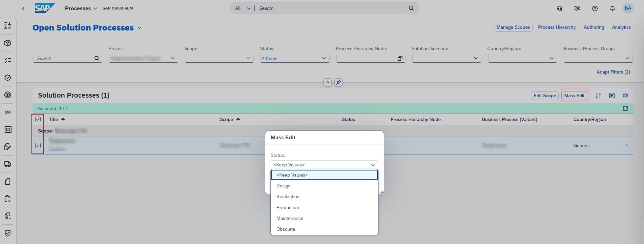Click the back arrow in the header
644x244 pixels.
[23, 8]
